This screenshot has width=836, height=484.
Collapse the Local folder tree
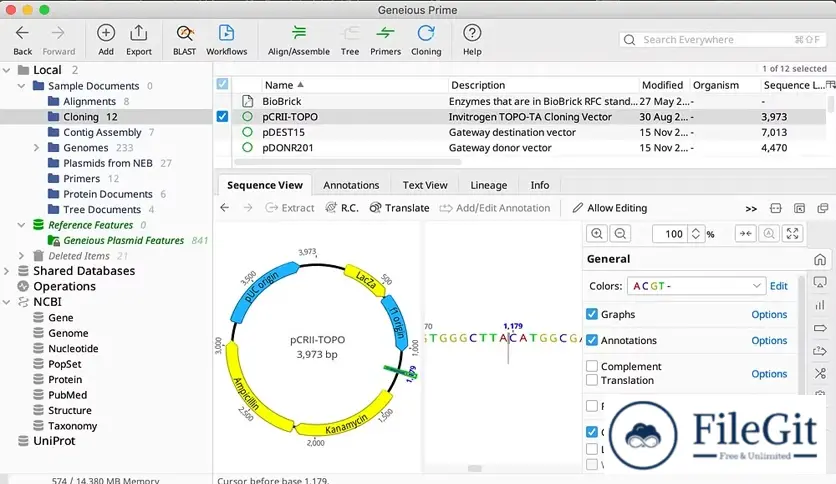(x=7, y=70)
